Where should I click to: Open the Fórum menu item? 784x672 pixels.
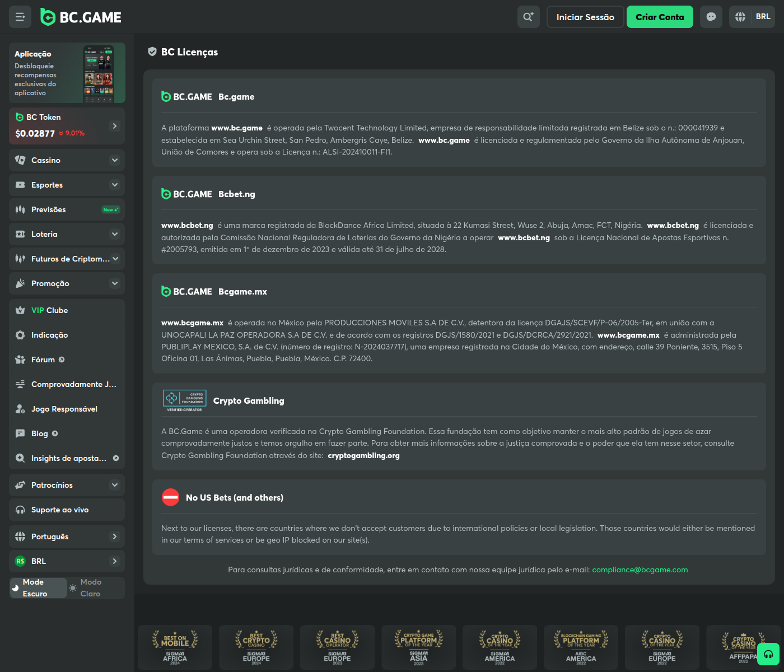pos(67,360)
